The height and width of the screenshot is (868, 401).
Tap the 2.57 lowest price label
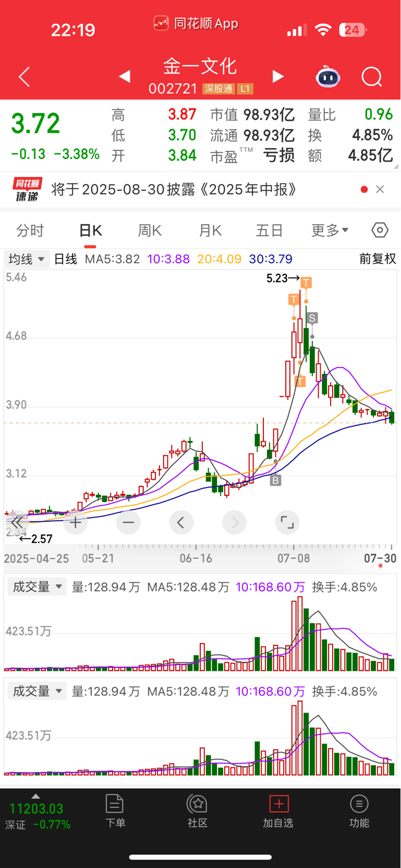[x=42, y=539]
